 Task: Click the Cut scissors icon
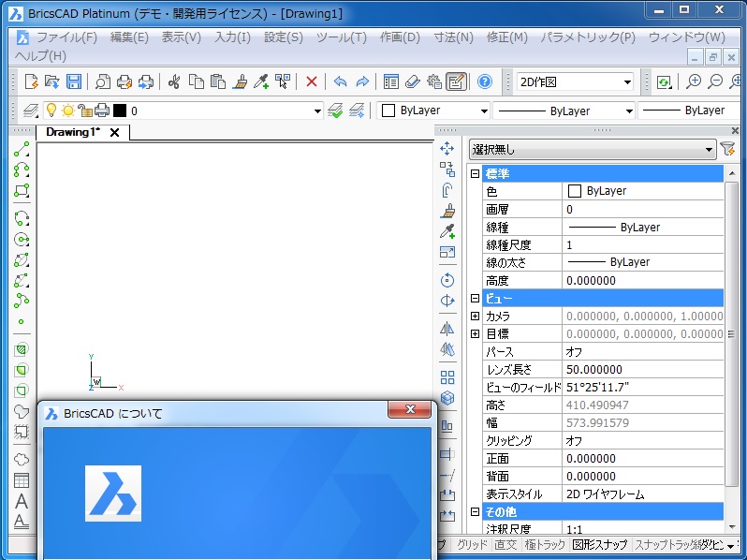click(x=174, y=81)
